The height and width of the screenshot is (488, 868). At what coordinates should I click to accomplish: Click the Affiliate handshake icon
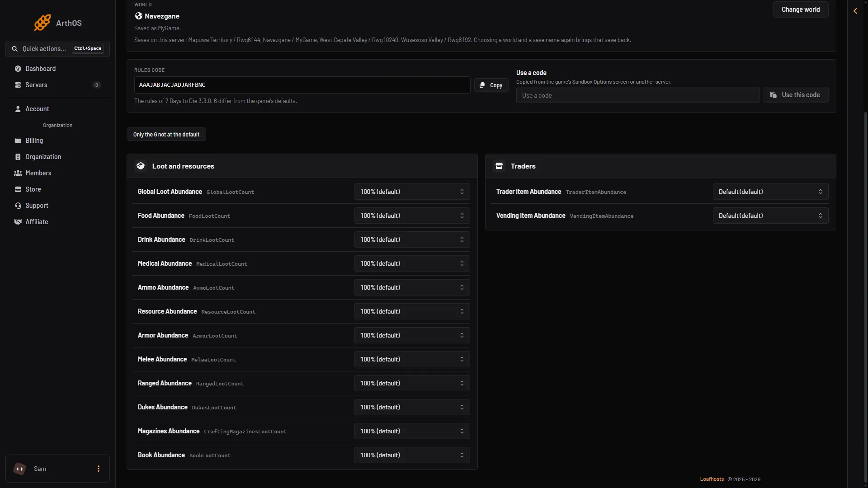coord(18,222)
